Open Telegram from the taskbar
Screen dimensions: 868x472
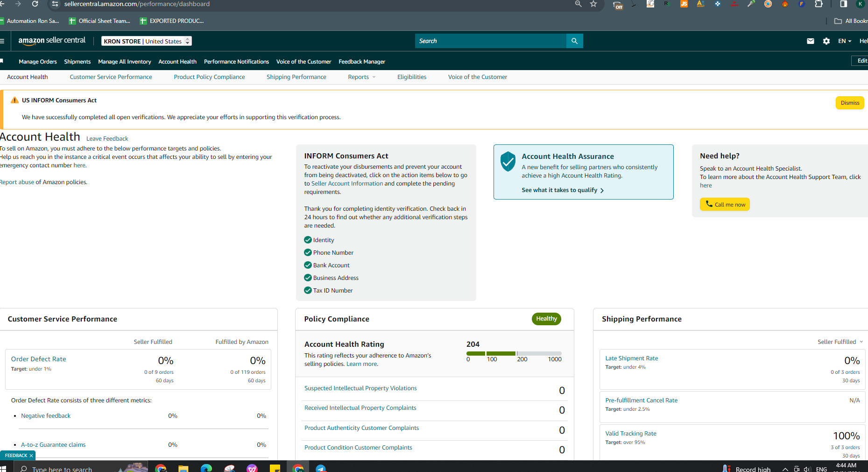coord(321,468)
